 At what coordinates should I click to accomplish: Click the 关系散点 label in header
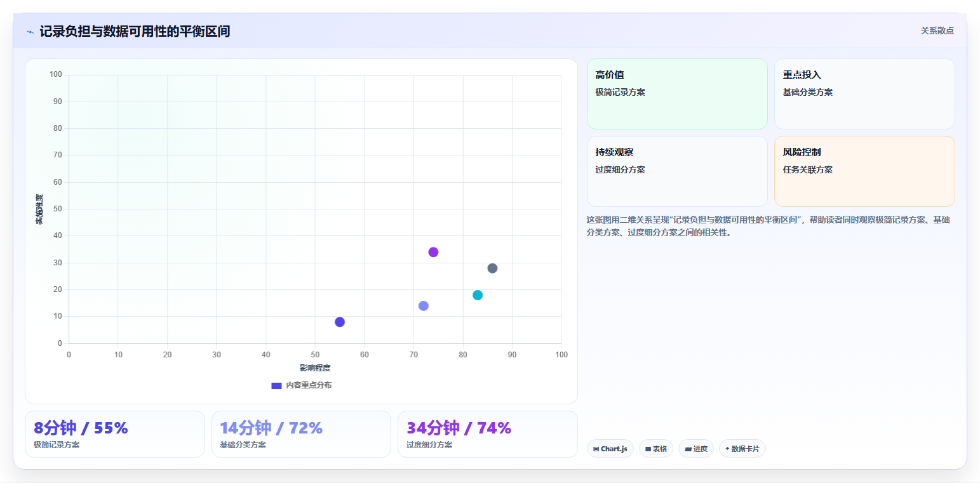(937, 30)
